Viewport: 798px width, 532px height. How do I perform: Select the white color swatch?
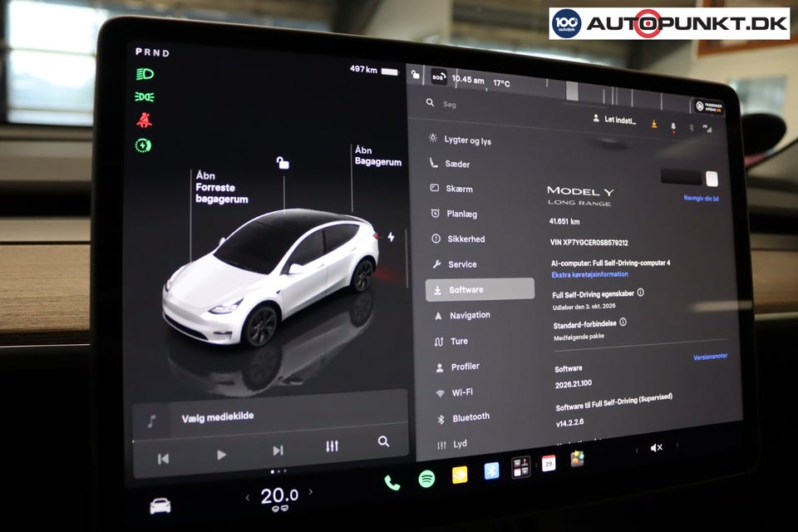(x=712, y=179)
